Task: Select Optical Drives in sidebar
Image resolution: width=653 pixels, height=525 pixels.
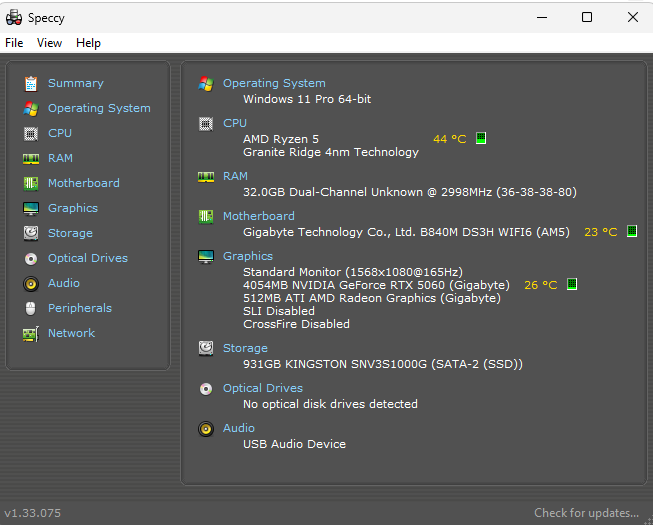Action: (88, 258)
